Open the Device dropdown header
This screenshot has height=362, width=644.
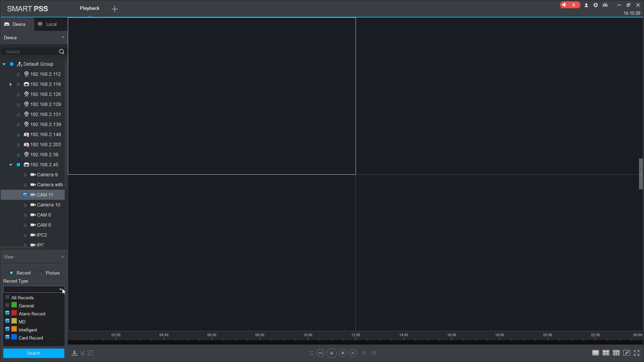(x=34, y=38)
